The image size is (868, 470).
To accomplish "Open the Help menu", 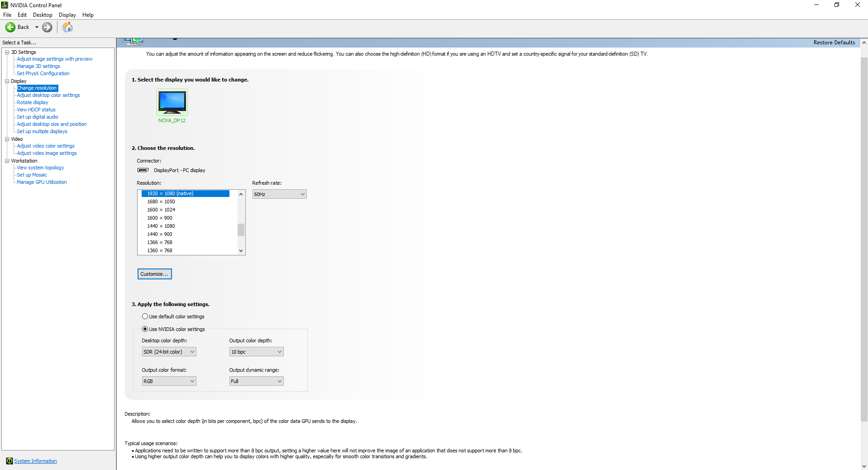I will coord(88,14).
